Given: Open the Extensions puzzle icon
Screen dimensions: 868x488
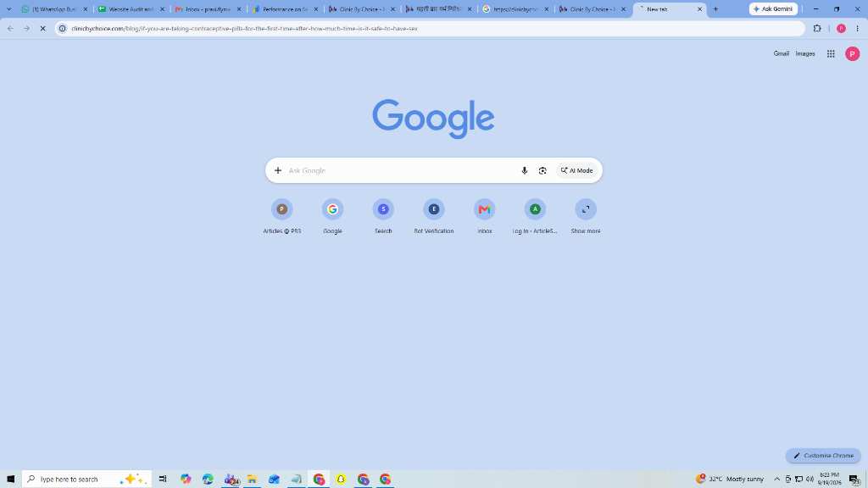Looking at the screenshot, I should (817, 28).
